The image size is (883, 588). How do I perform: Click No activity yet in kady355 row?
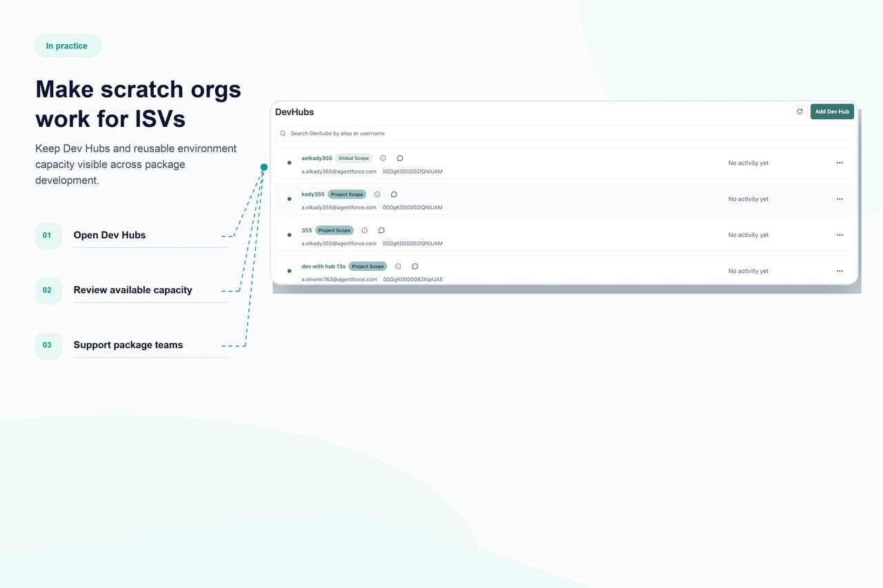click(x=748, y=199)
